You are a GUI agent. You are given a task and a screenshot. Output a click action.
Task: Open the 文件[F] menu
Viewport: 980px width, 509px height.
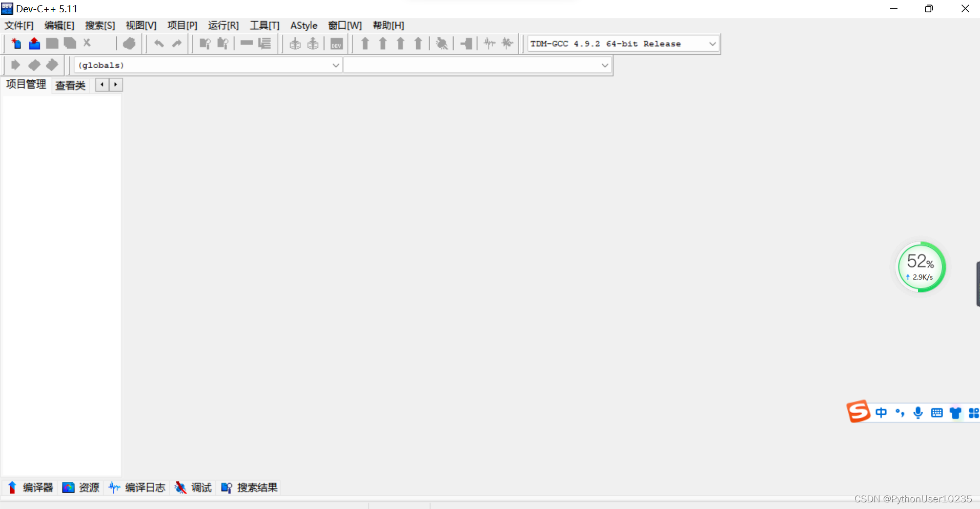pos(19,26)
